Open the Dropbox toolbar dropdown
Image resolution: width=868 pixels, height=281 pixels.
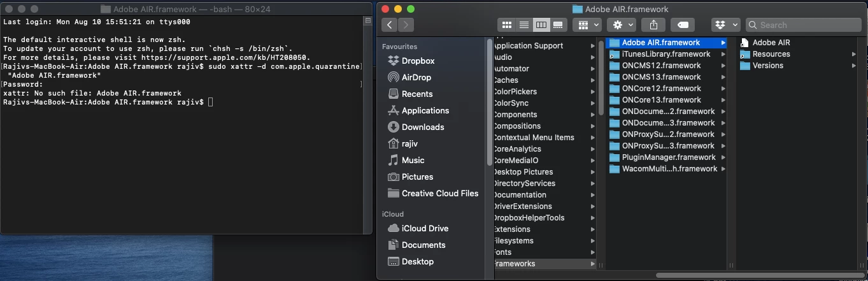[x=726, y=25]
